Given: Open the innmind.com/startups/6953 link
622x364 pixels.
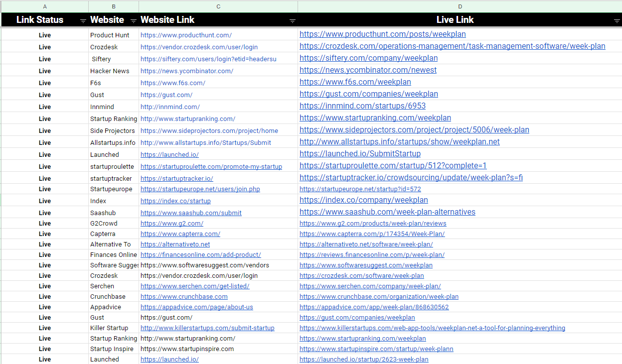Looking at the screenshot, I should click(x=362, y=106).
